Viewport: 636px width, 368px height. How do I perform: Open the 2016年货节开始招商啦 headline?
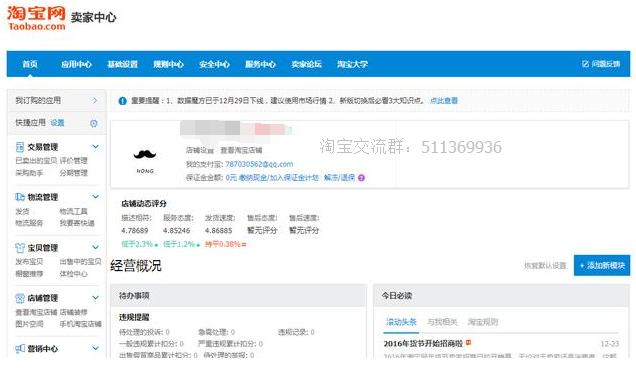423,344
